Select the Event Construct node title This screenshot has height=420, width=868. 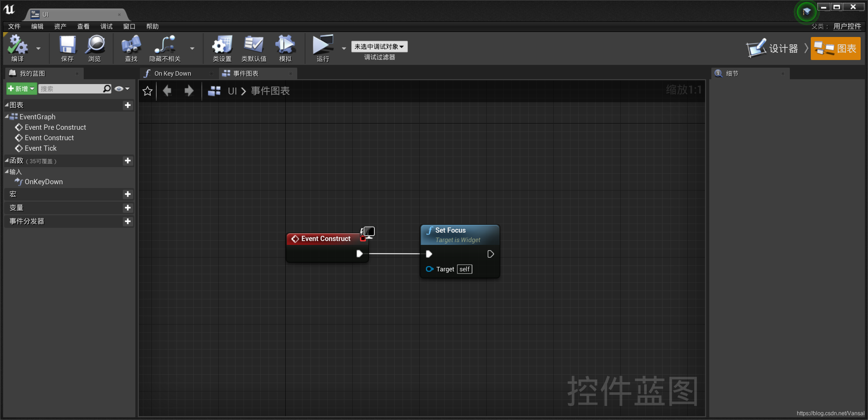[x=326, y=239]
